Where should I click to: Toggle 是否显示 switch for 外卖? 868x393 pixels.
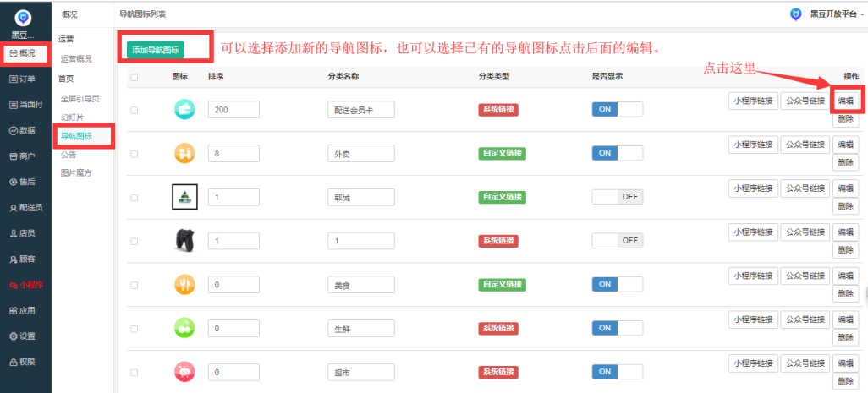point(618,153)
